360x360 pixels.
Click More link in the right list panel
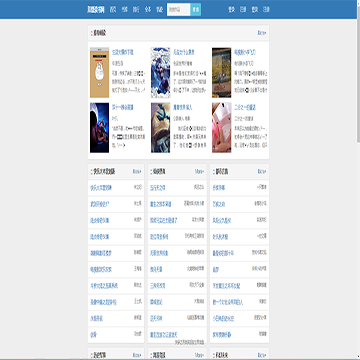coord(262,171)
